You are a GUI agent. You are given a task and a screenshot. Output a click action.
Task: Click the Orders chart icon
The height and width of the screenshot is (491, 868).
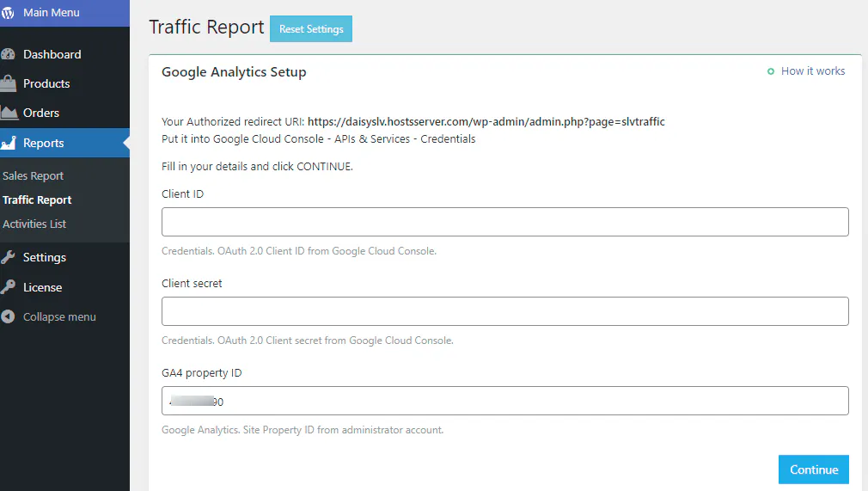tap(9, 113)
